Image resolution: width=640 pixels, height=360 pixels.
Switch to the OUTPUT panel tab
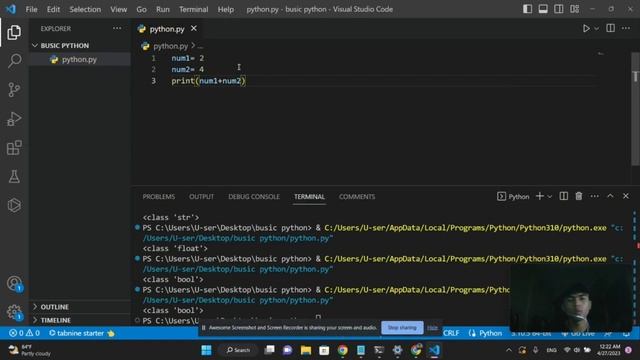click(201, 197)
